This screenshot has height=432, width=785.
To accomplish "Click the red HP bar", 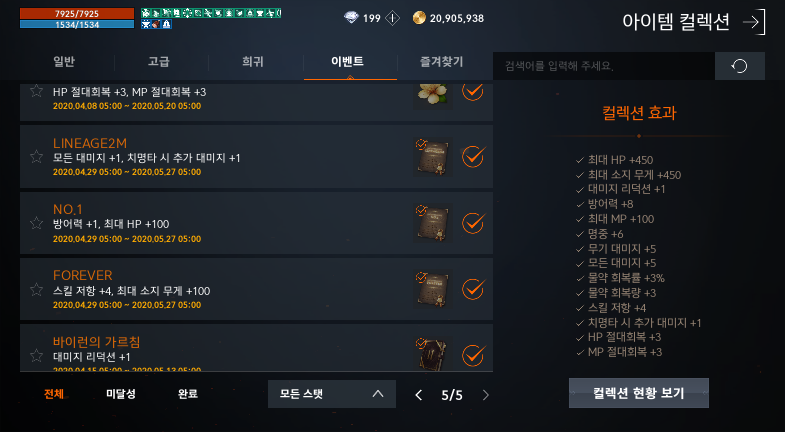I will coord(77,14).
